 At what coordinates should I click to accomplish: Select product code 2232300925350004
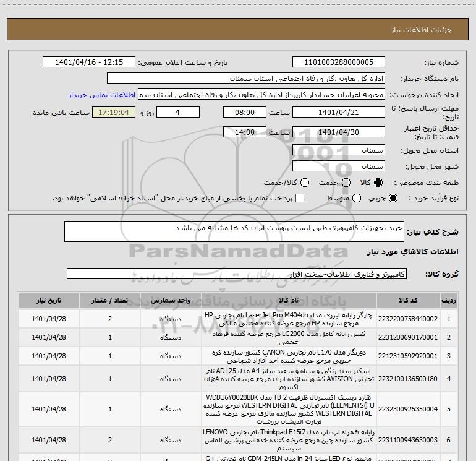408,409
